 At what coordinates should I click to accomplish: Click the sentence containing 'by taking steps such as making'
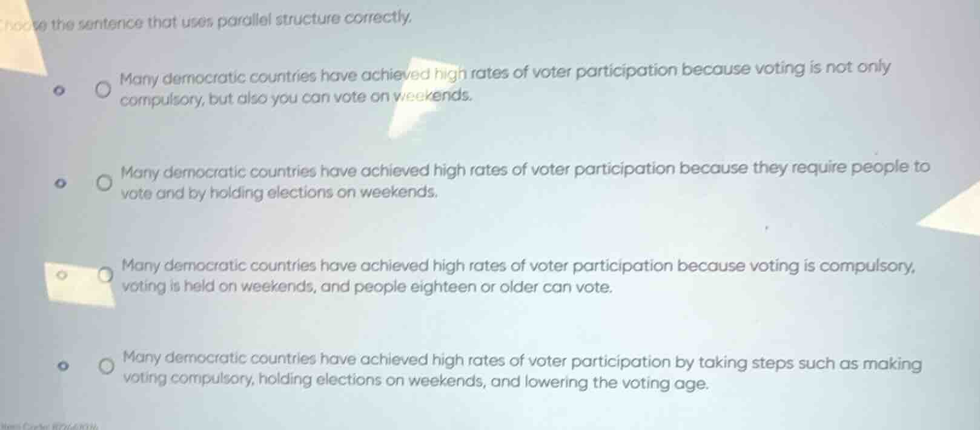522,372
